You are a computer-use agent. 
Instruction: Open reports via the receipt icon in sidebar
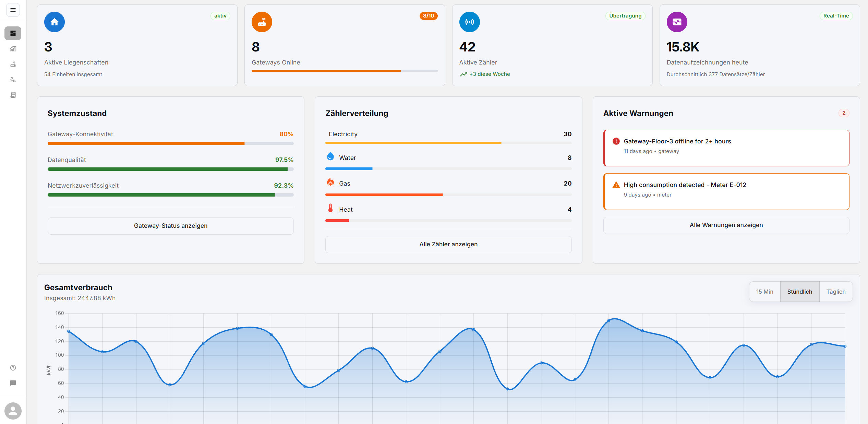click(13, 95)
